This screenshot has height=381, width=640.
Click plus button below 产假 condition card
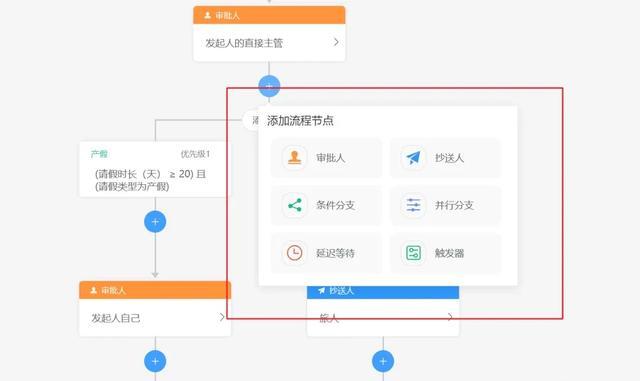click(x=155, y=222)
